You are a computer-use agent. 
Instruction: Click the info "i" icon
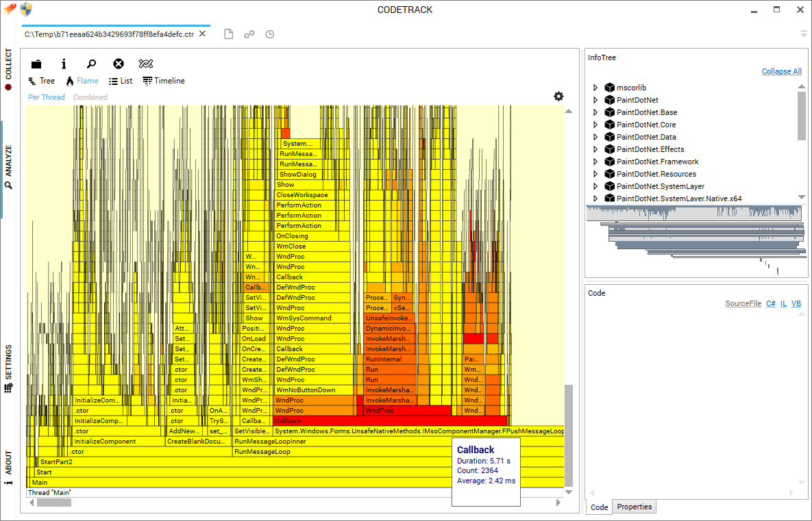click(x=64, y=64)
